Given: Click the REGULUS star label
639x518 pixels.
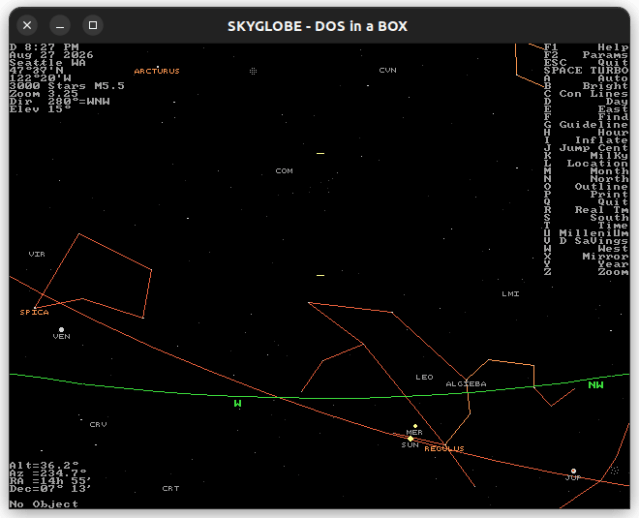Looking at the screenshot, I should 444,449.
